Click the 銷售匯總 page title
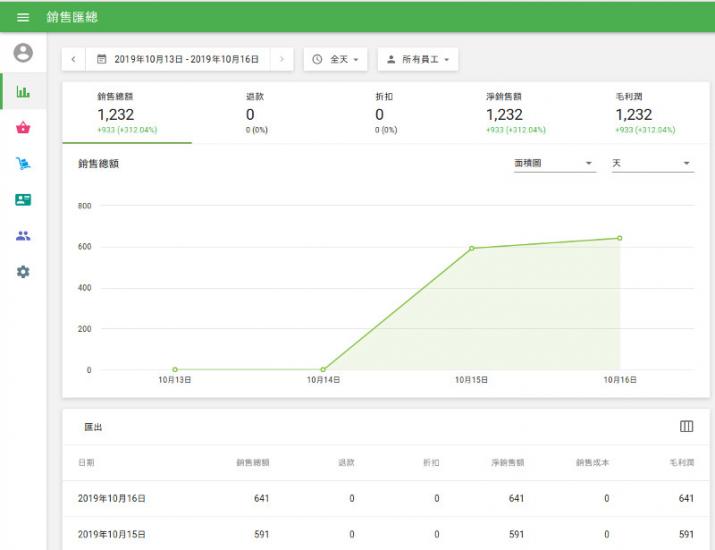The image size is (715, 550). pos(72,17)
